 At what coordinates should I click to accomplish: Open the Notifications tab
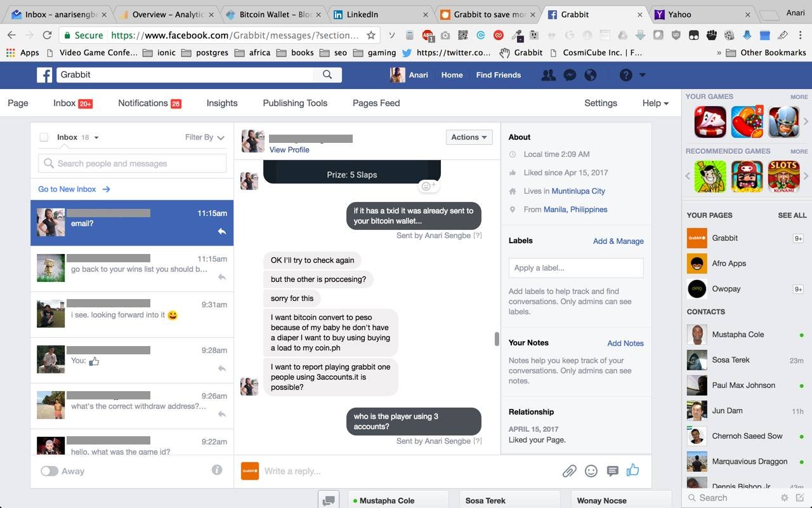pos(150,103)
